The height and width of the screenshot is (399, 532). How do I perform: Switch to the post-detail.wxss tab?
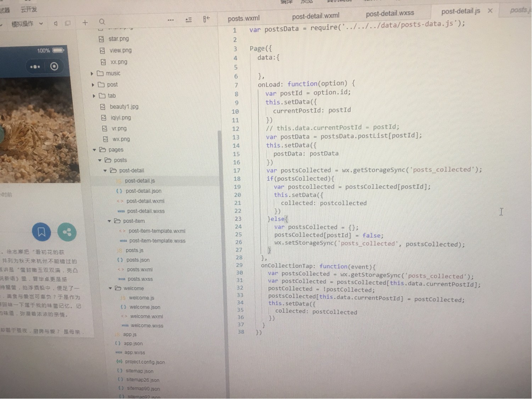pos(390,13)
